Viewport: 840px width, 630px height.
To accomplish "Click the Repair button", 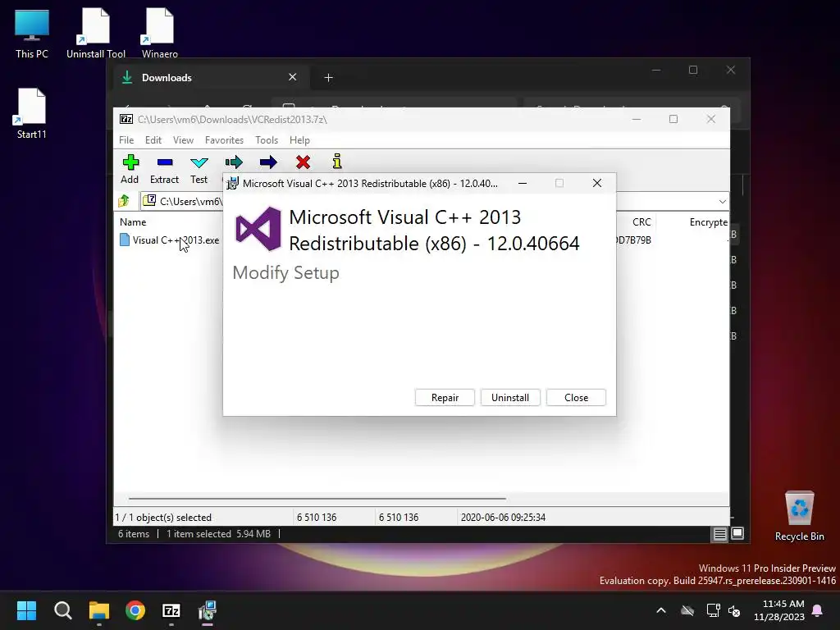I will 445,398.
